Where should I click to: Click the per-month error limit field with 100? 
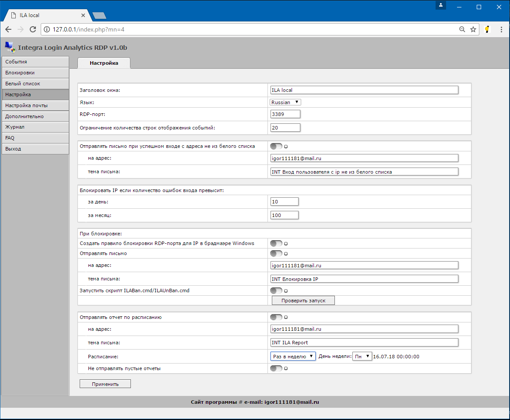click(x=284, y=215)
